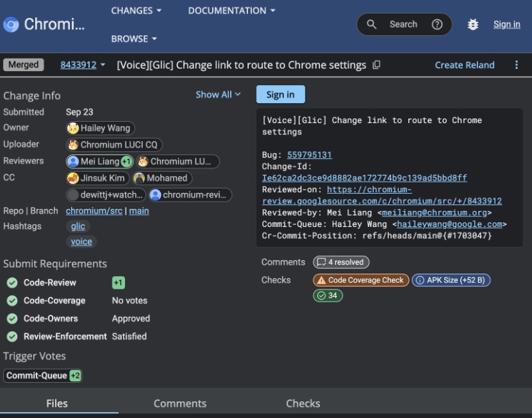Image resolution: width=532 pixels, height=418 pixels.
Task: Click the Mei Liang +1 vote badge
Action: pyautogui.click(x=126, y=161)
